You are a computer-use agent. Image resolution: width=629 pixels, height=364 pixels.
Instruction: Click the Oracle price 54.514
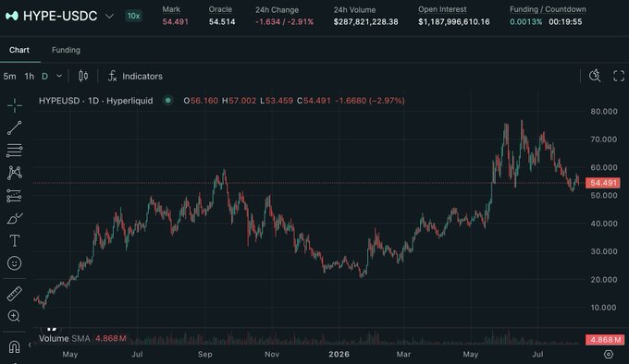click(x=222, y=22)
